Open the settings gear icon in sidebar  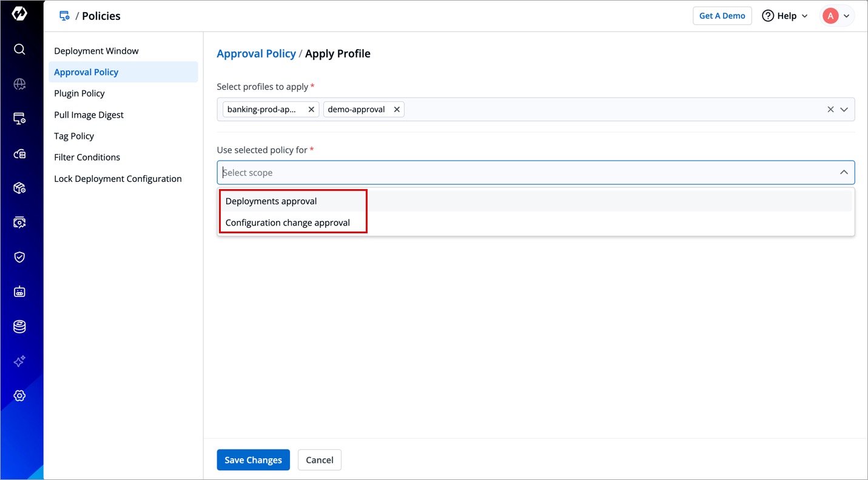click(x=19, y=396)
